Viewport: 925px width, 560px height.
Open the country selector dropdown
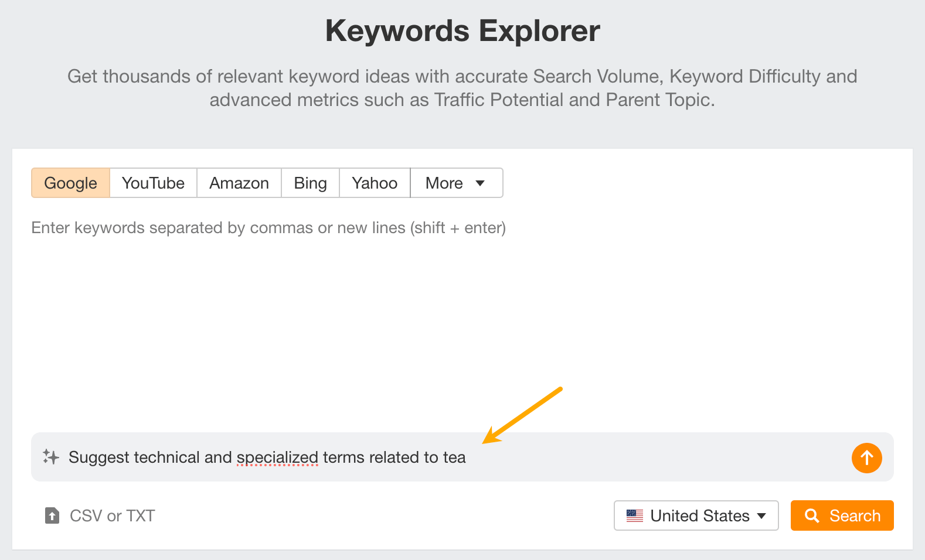[x=696, y=515]
